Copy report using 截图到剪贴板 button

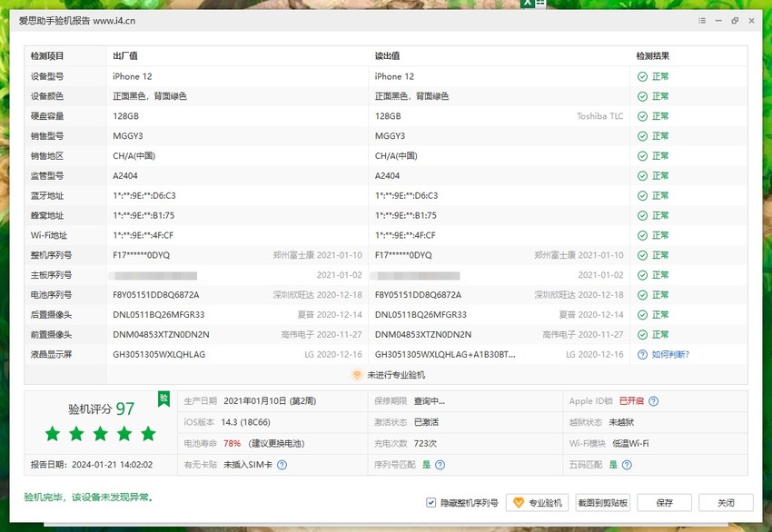(x=603, y=502)
